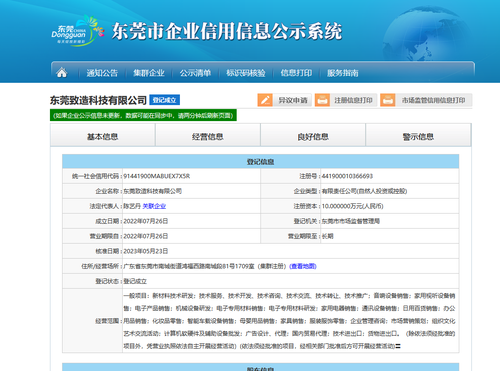Open the 通知公告 menu

(x=102, y=73)
